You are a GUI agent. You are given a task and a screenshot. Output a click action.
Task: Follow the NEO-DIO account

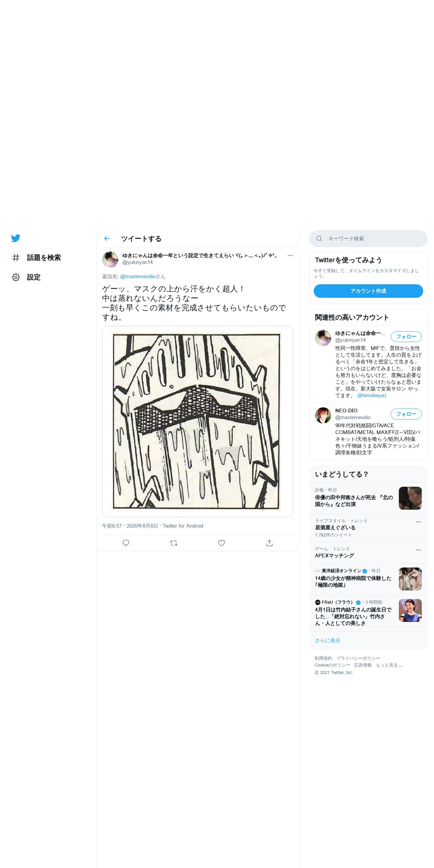click(406, 414)
